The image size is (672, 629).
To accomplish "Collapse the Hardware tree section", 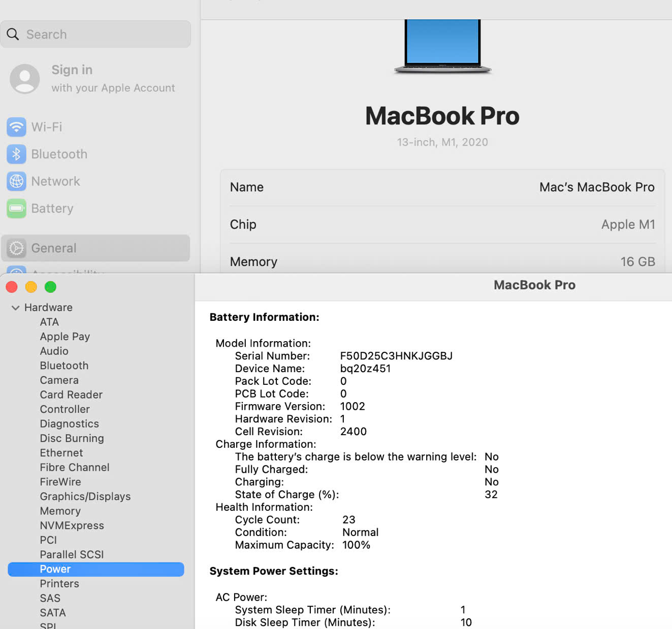I will tap(16, 308).
